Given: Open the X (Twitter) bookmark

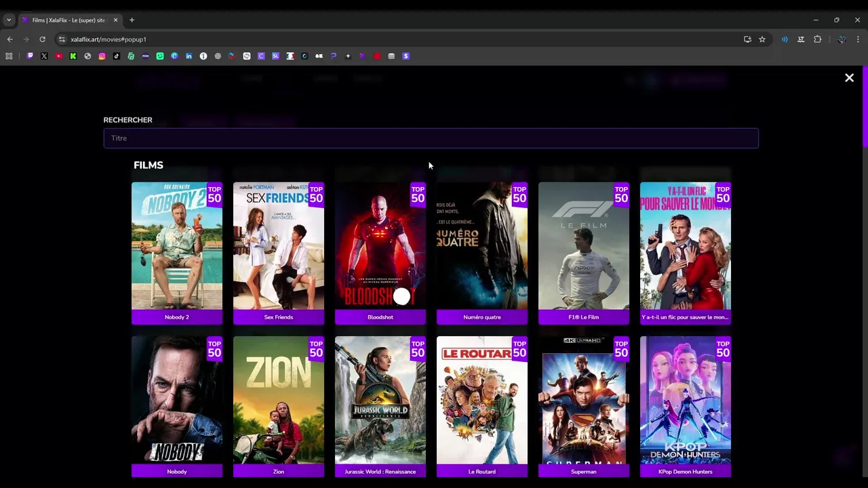Looking at the screenshot, I should click(x=44, y=56).
